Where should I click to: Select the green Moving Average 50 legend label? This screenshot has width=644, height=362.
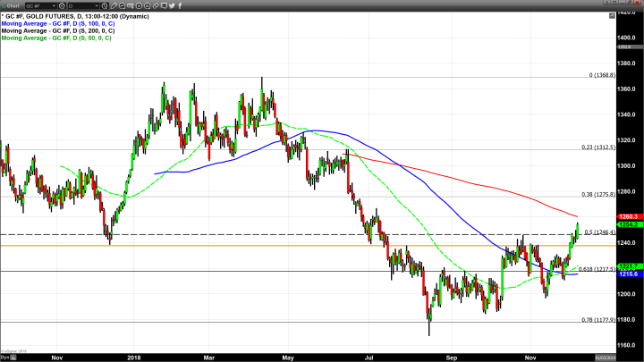pos(59,38)
